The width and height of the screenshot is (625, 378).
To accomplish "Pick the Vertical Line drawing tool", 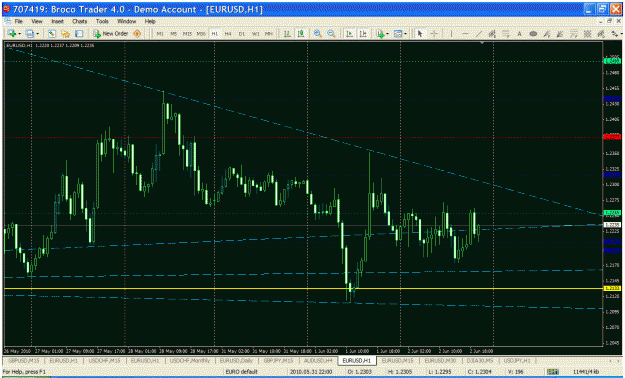I will point(451,34).
